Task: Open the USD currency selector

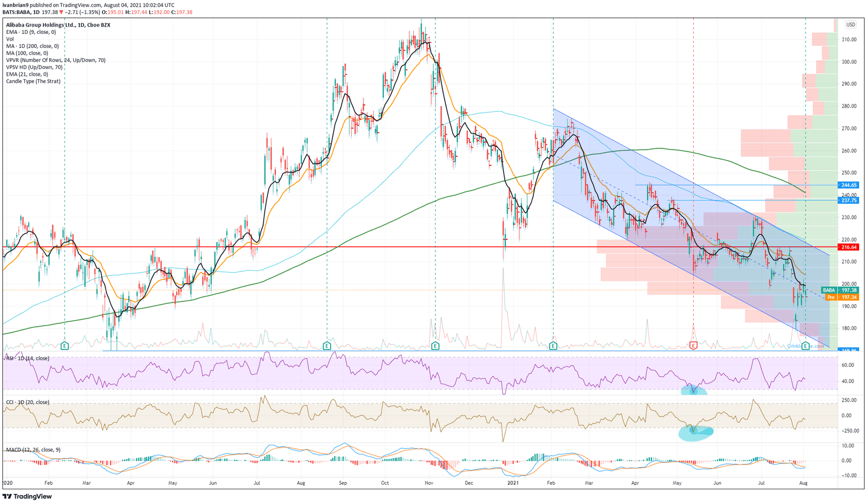Action: [x=851, y=25]
